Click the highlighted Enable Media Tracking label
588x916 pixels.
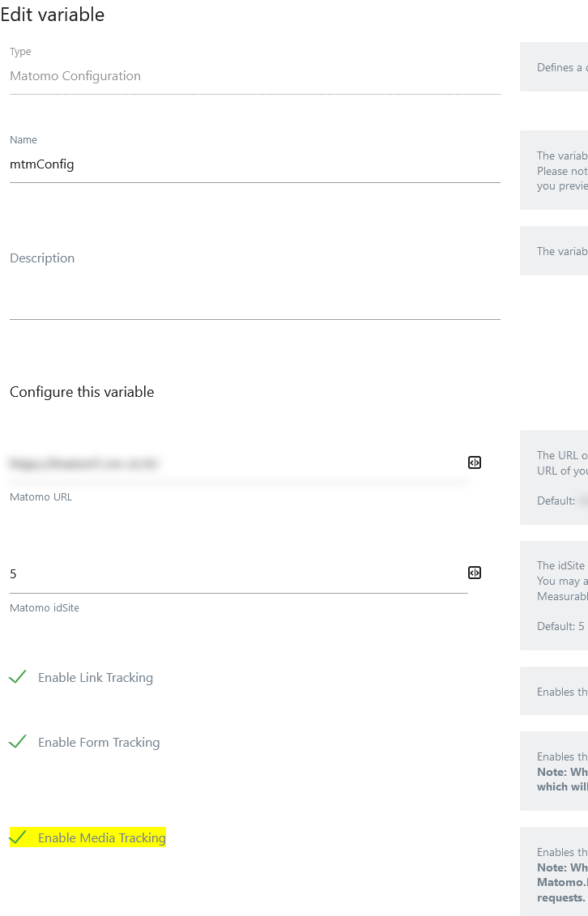pyautogui.click(x=101, y=837)
